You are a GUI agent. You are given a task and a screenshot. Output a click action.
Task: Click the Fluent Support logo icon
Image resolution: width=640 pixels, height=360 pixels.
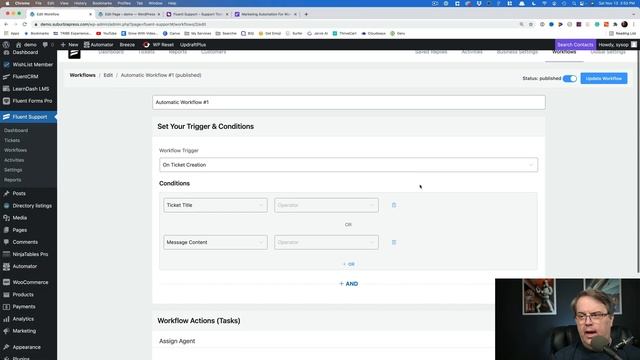(74, 53)
